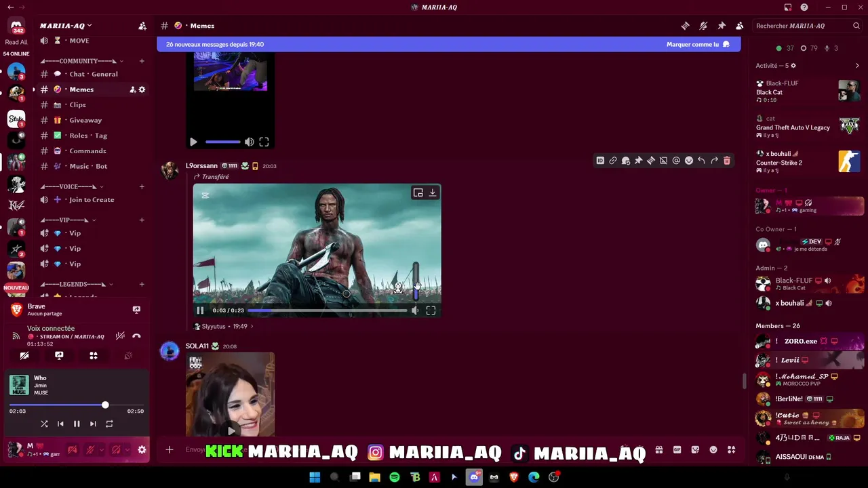This screenshot has height=488, width=868.
Task: Expand Activité section arrow
Action: pyautogui.click(x=857, y=66)
